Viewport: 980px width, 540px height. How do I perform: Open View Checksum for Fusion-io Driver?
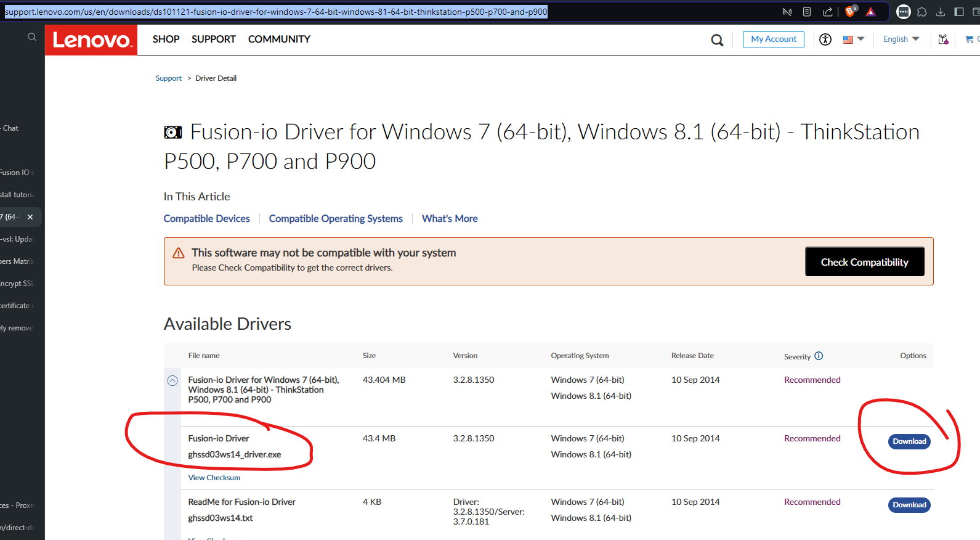tap(214, 478)
